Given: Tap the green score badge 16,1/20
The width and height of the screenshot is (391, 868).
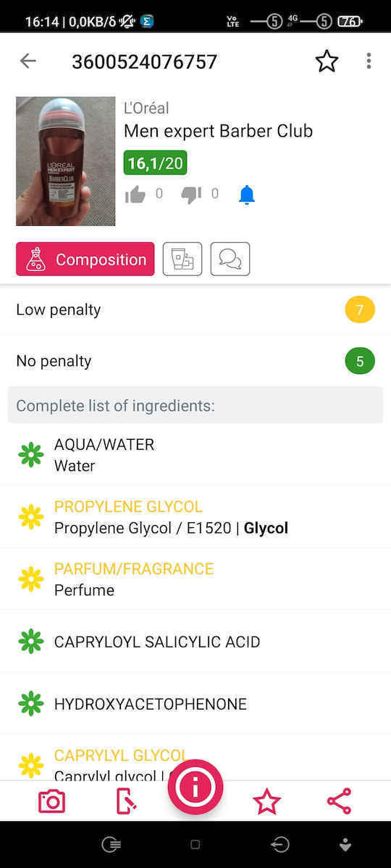Looking at the screenshot, I should [x=155, y=163].
